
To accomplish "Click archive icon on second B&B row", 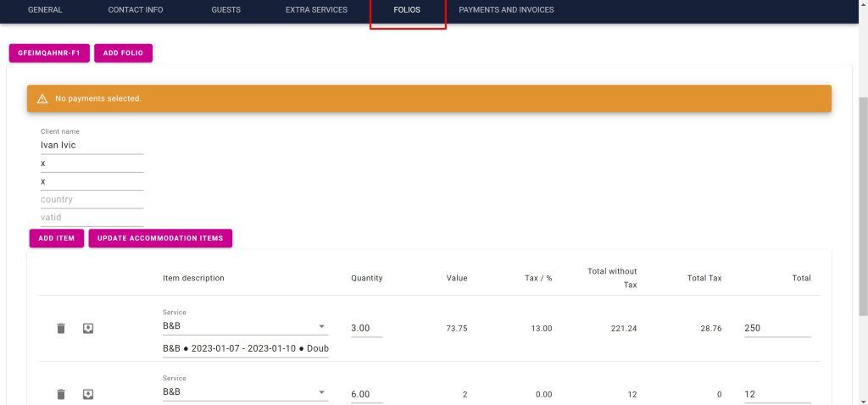I will [87, 394].
